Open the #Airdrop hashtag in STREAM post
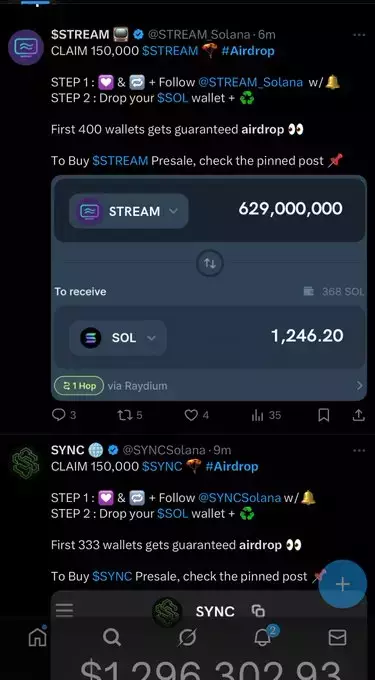The image size is (375, 680). coord(248,51)
